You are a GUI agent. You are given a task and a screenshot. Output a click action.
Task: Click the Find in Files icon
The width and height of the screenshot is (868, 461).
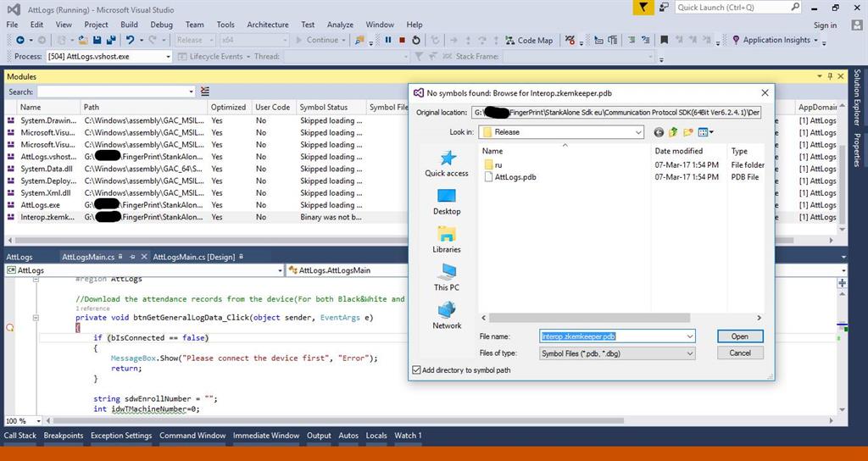(359, 40)
